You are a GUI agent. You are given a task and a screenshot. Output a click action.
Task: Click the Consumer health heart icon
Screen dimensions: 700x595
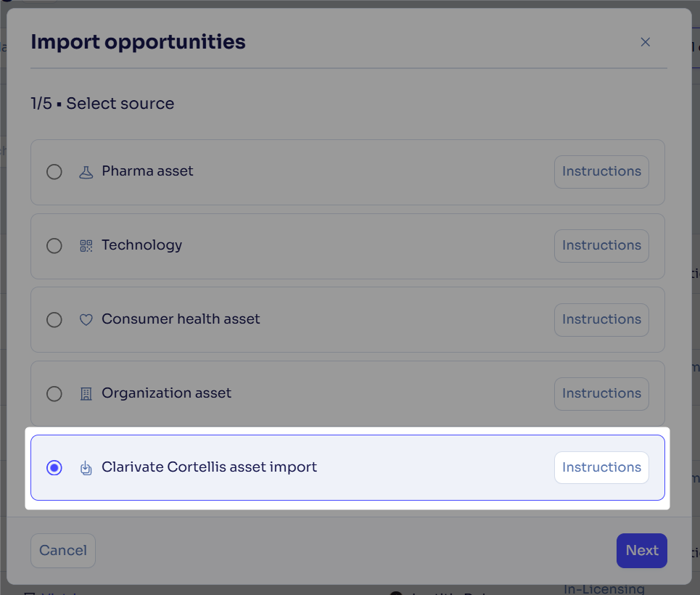click(86, 320)
